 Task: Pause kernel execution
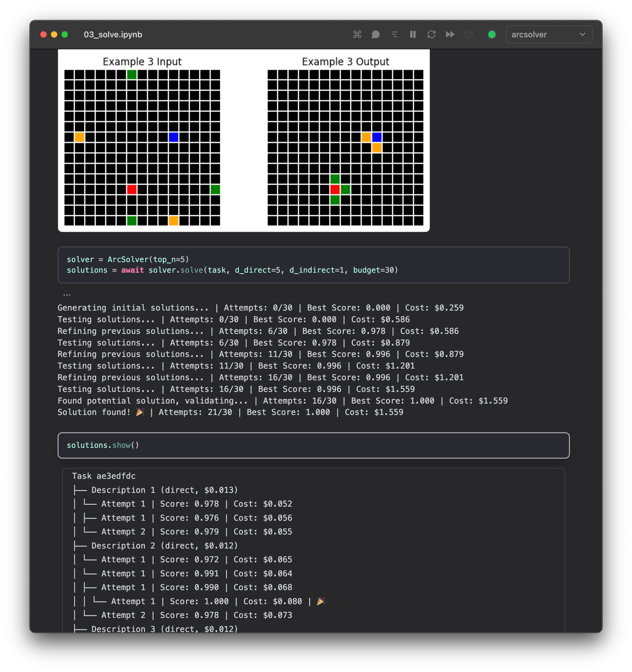coord(412,34)
